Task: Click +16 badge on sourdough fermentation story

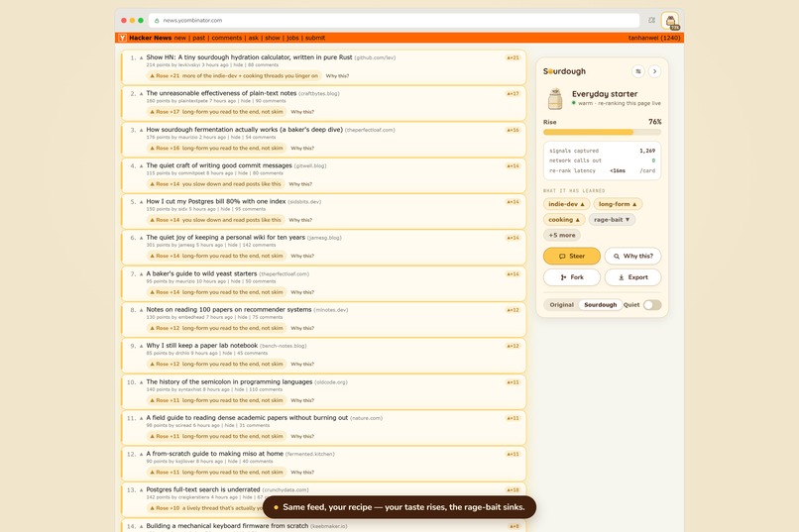Action: click(513, 131)
